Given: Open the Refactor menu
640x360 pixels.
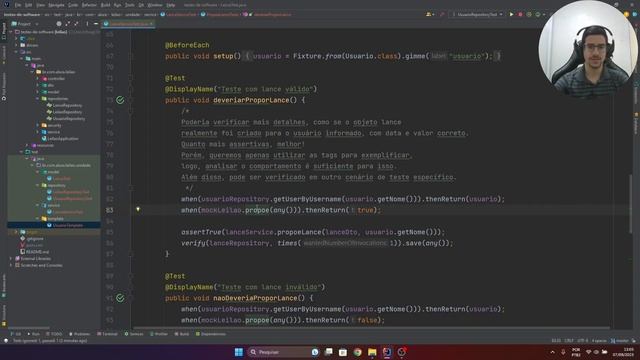Looking at the screenshot, I should pos(89,5).
